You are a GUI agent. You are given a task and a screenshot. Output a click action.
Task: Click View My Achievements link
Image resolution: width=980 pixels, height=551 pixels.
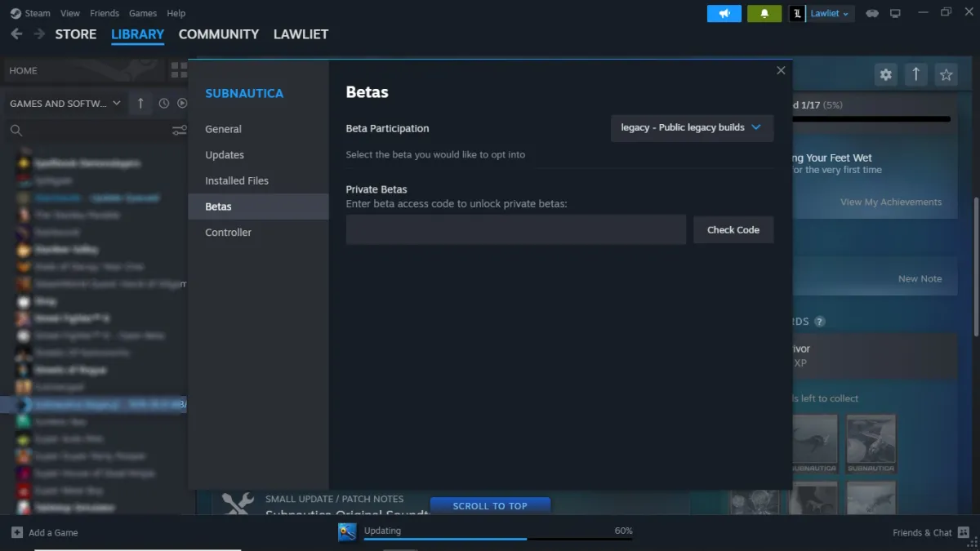click(891, 202)
